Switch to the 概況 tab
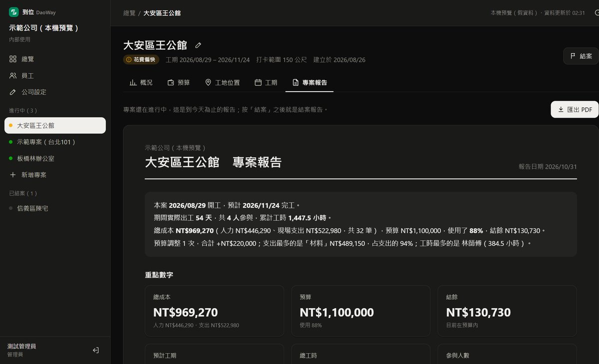 click(141, 82)
